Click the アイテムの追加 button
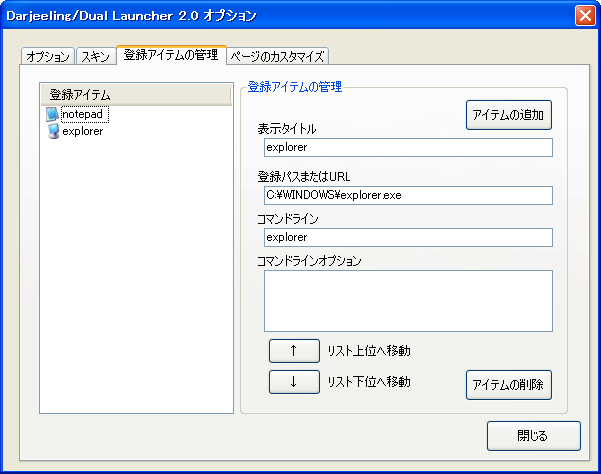 (x=509, y=115)
